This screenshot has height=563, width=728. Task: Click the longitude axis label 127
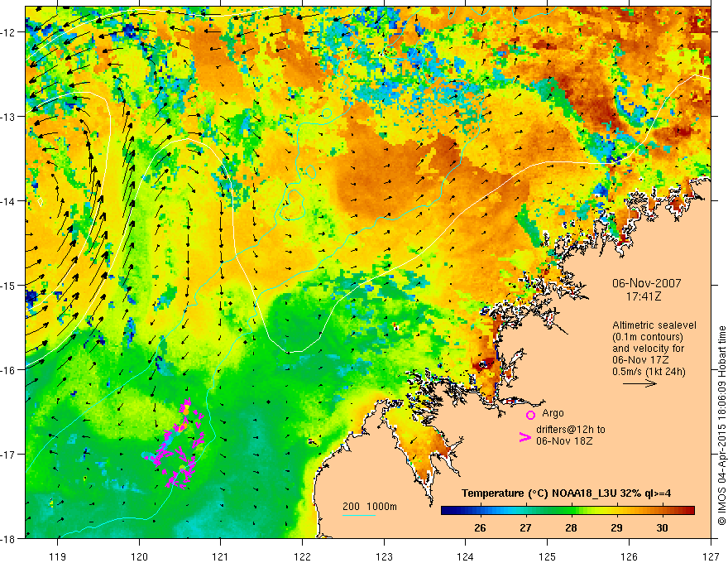point(711,556)
